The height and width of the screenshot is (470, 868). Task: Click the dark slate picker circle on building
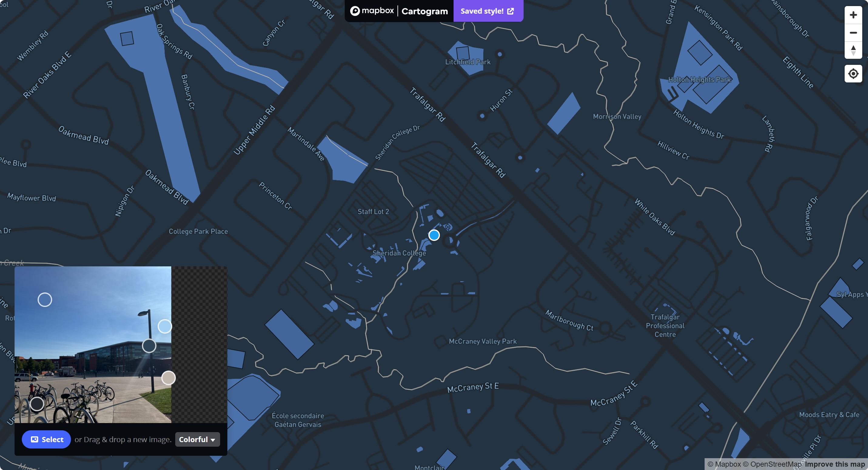(x=149, y=346)
